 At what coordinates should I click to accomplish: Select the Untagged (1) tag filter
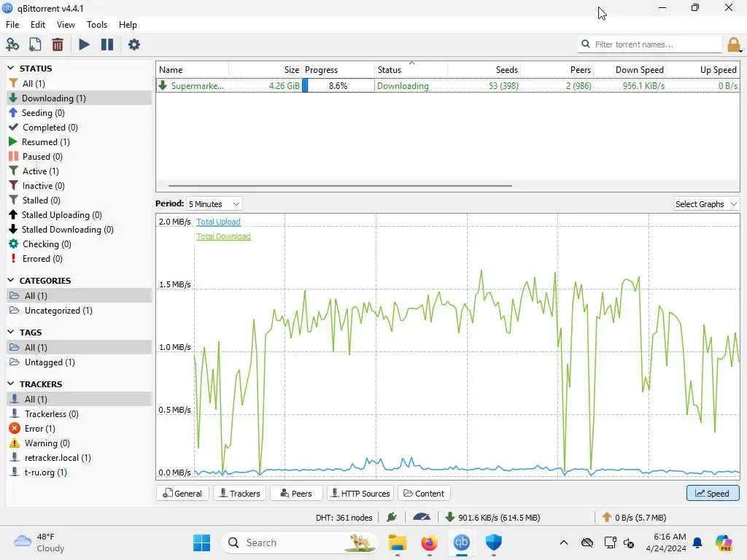pos(79,362)
